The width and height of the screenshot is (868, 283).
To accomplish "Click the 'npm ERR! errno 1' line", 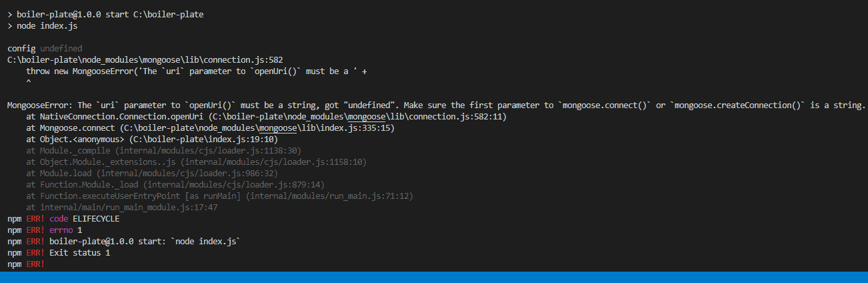I will (45, 230).
